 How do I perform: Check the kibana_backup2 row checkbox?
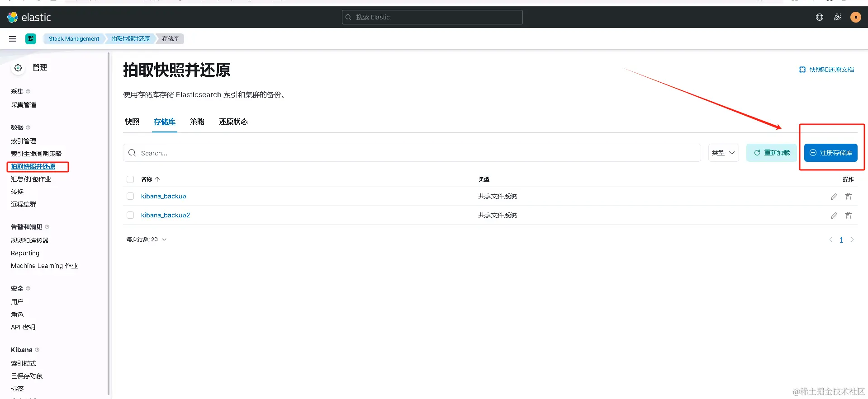pyautogui.click(x=130, y=215)
